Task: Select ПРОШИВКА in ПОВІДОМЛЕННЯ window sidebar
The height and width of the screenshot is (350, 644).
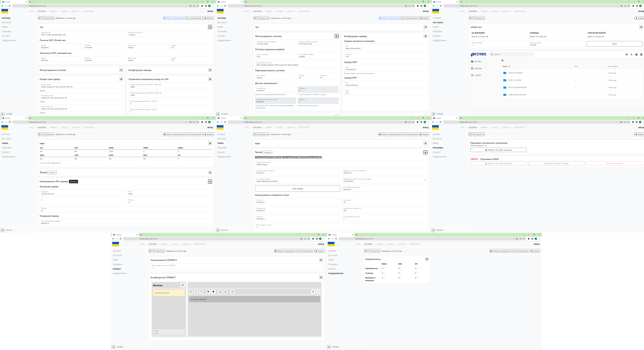Action: 333,265
